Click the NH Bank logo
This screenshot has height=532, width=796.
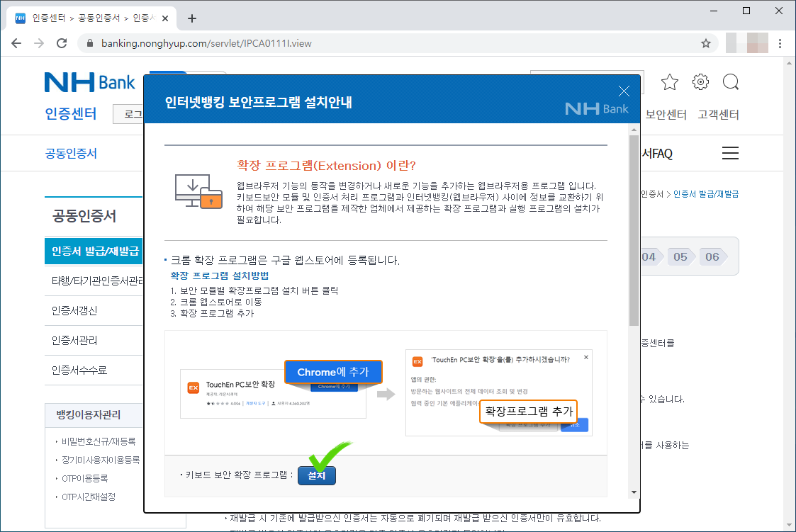90,82
